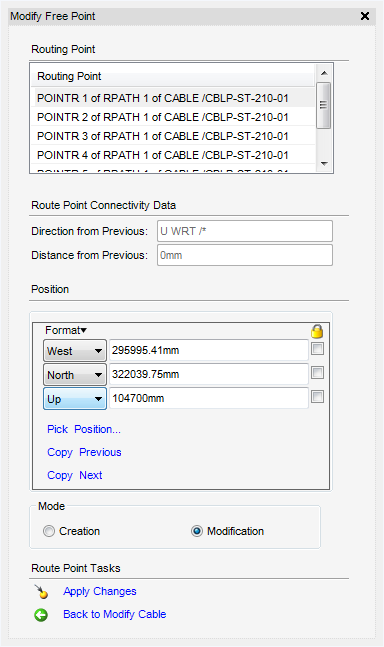384x647 pixels.
Task: Expand the Format menu
Action: [66, 330]
